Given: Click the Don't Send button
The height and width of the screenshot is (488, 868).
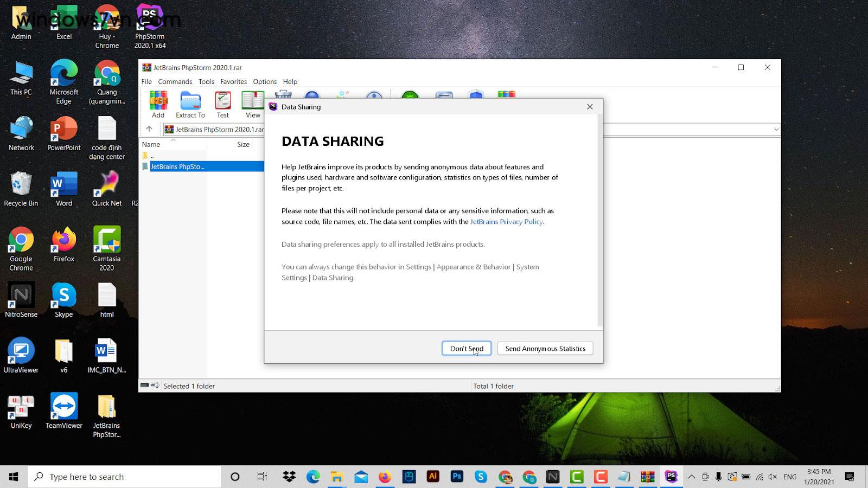Looking at the screenshot, I should point(467,349).
